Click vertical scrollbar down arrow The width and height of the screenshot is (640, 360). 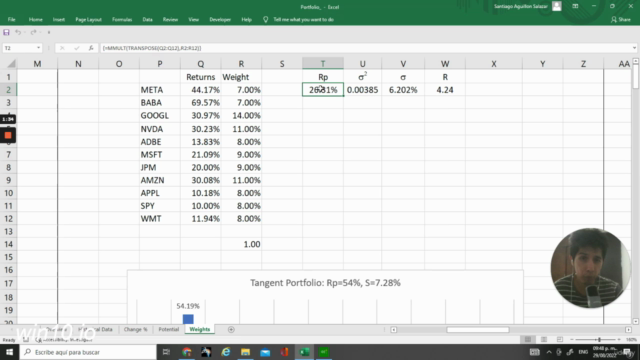pos(636,321)
